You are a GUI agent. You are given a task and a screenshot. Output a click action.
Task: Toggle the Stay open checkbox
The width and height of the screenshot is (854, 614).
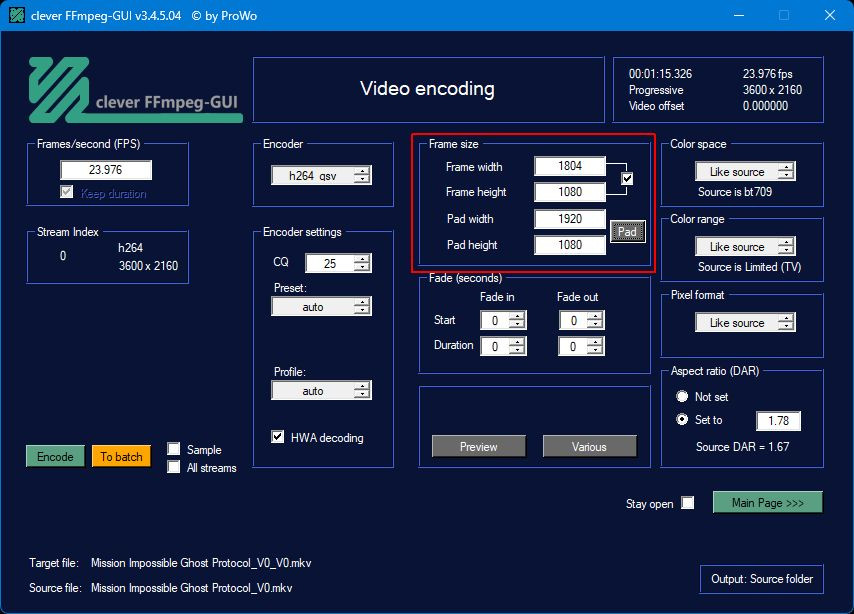pos(687,504)
